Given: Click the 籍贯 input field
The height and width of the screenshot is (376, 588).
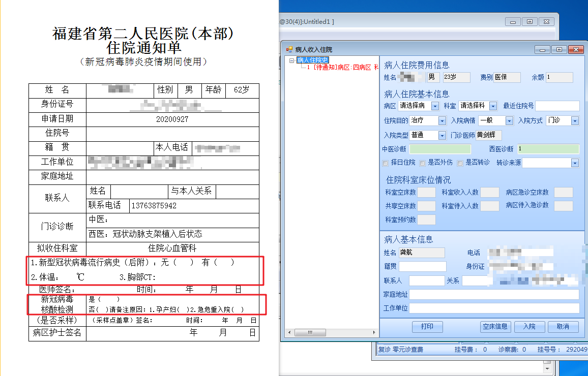Looking at the screenshot, I should [423, 266].
